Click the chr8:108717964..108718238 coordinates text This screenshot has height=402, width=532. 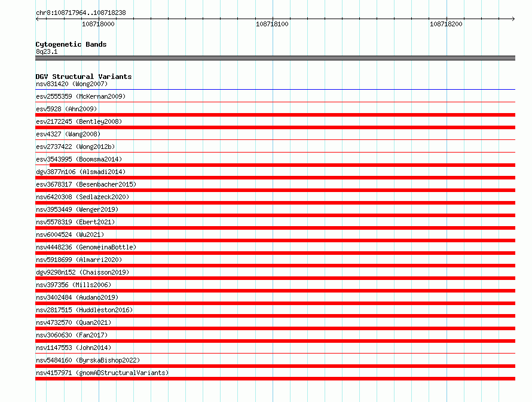coord(81,13)
